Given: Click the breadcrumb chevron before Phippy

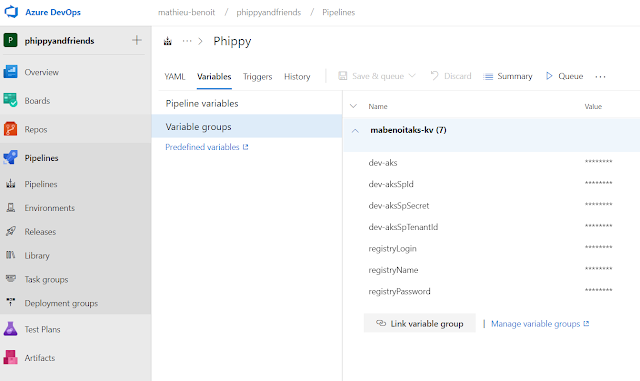Looking at the screenshot, I should 200,41.
